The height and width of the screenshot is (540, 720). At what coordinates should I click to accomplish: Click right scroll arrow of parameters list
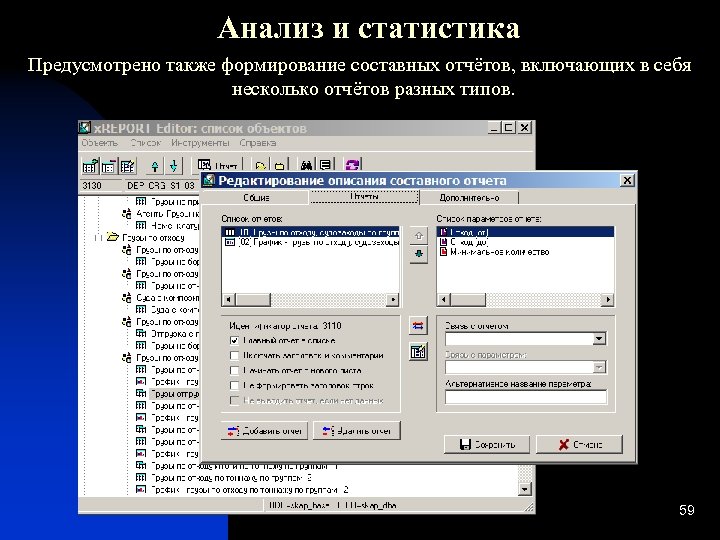point(608,300)
